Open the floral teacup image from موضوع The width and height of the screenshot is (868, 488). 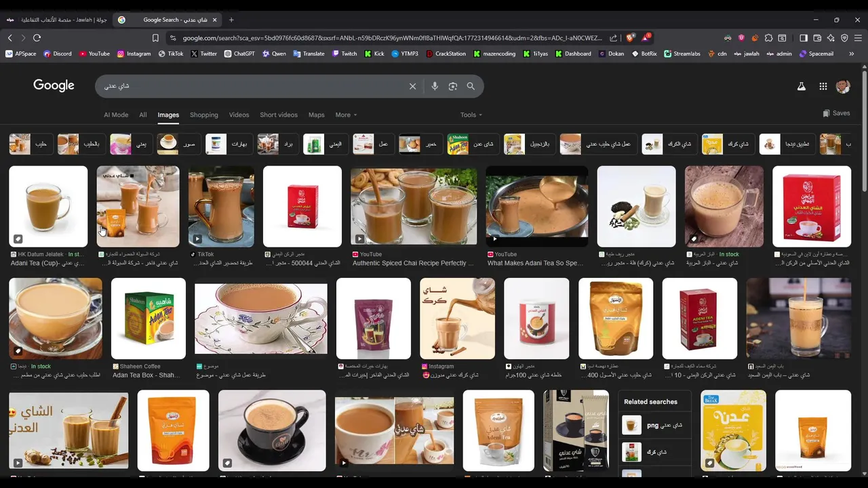click(x=261, y=318)
